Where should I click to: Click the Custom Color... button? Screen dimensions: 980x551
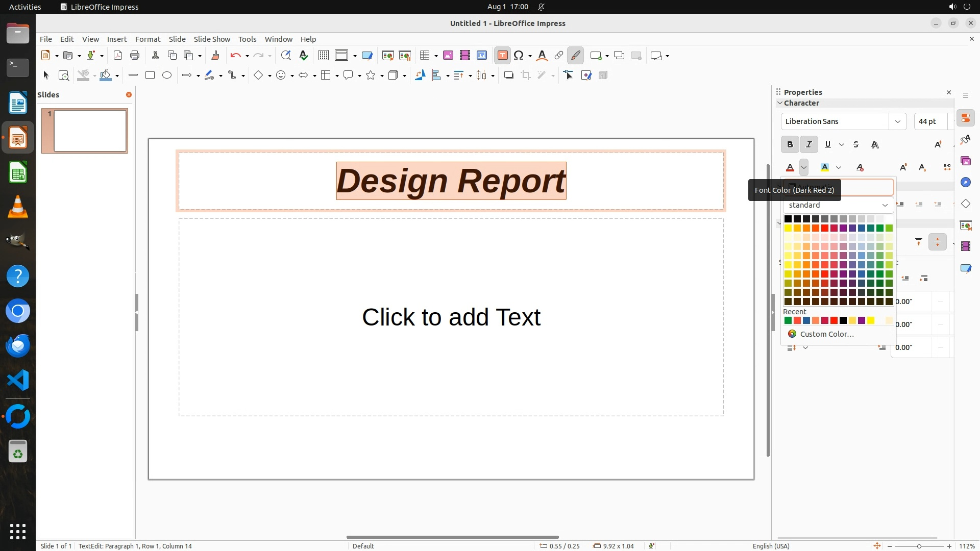click(x=826, y=334)
